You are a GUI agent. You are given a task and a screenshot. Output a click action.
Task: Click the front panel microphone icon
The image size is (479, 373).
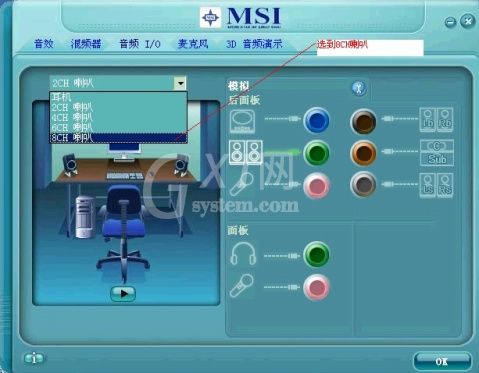coord(242,286)
